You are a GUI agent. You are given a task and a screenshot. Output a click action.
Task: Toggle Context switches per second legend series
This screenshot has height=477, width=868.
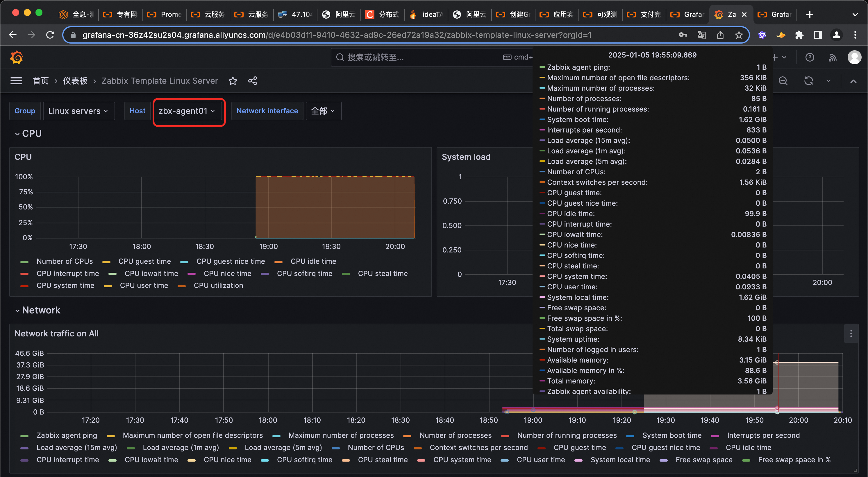478,447
